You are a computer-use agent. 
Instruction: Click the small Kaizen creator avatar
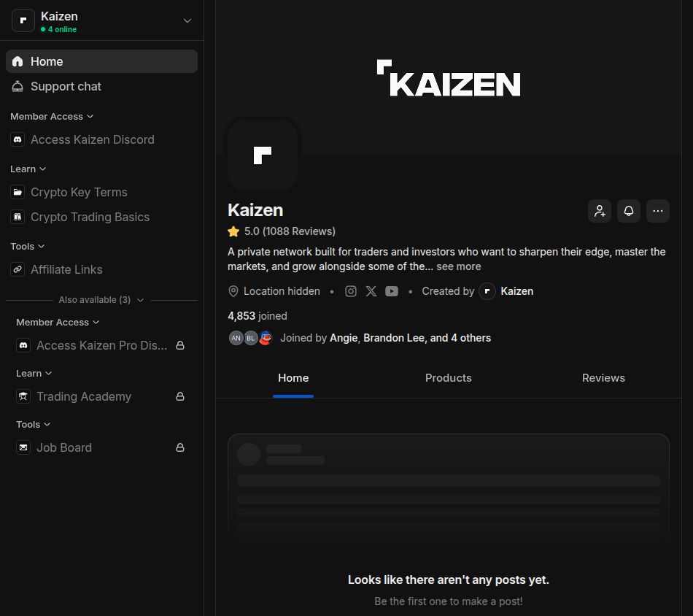487,291
